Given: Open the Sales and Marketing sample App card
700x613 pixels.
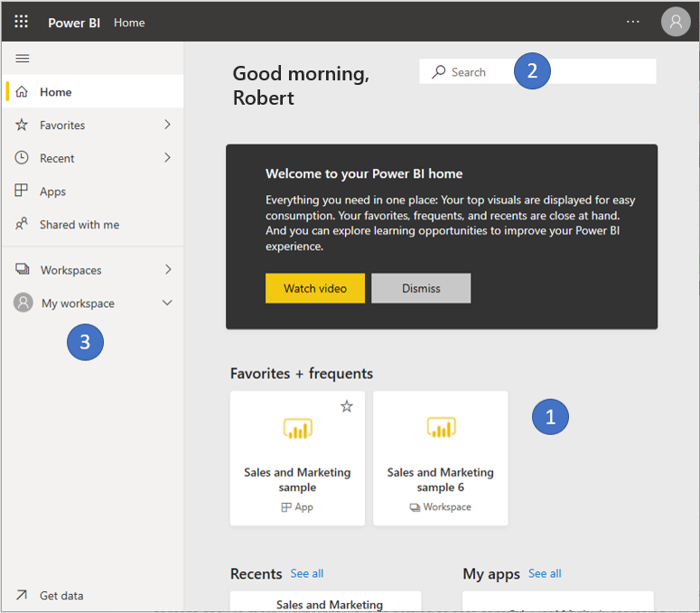Looking at the screenshot, I should (297, 459).
